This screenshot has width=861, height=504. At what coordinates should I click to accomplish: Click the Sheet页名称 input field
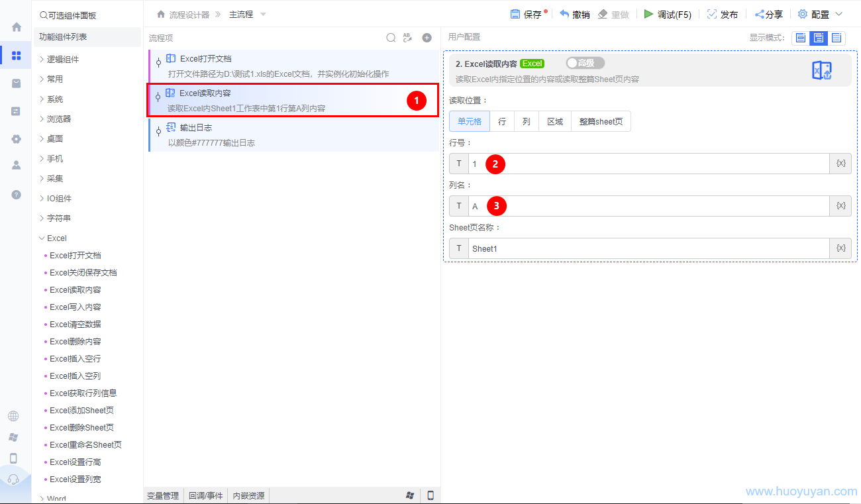click(648, 249)
